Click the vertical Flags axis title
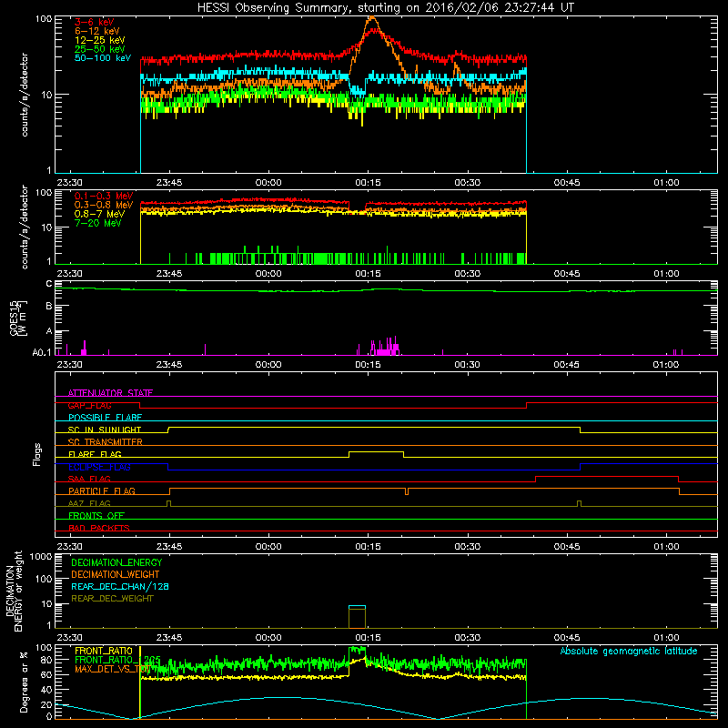The image size is (728, 728). click(x=37, y=454)
